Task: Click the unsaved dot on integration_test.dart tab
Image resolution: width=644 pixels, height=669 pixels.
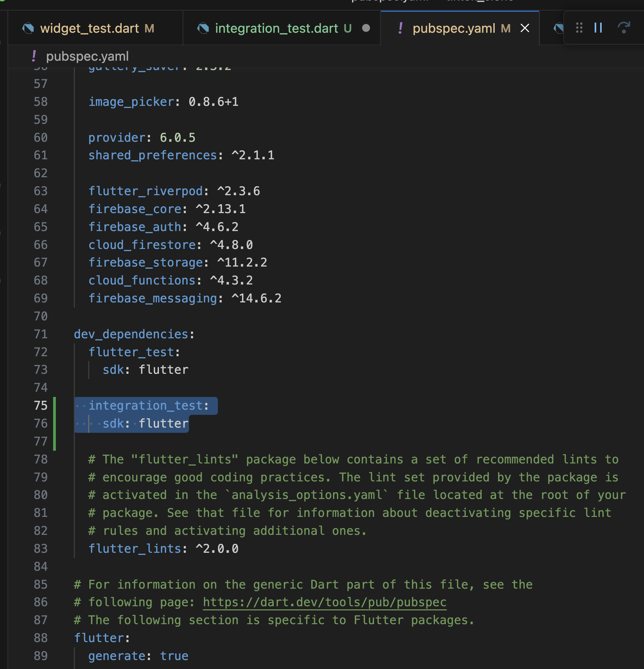Action: 366,28
